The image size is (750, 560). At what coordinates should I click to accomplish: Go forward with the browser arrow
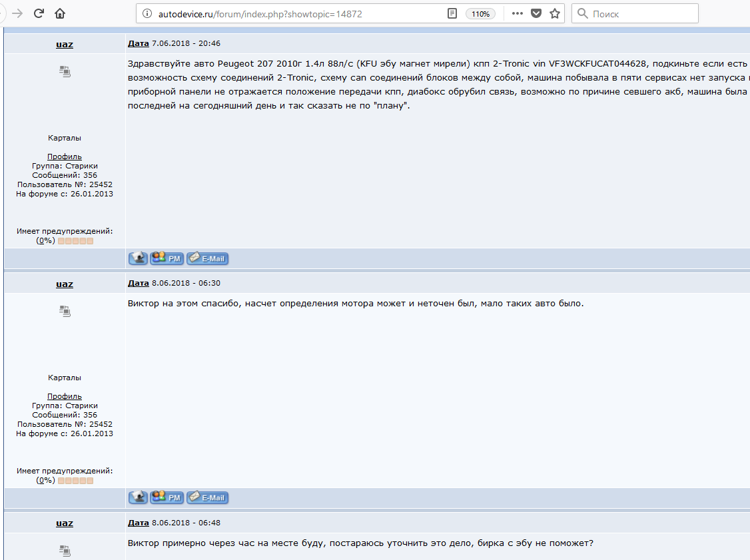[x=17, y=13]
